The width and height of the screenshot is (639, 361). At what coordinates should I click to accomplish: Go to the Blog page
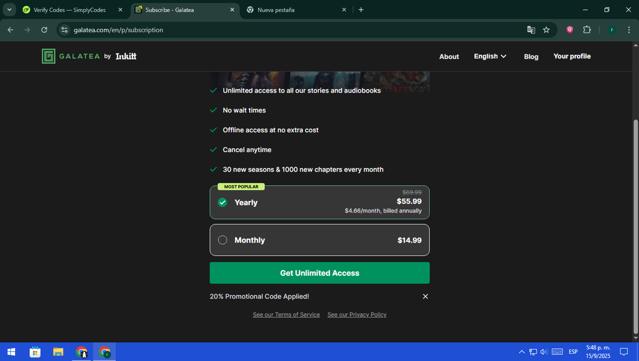531,57
